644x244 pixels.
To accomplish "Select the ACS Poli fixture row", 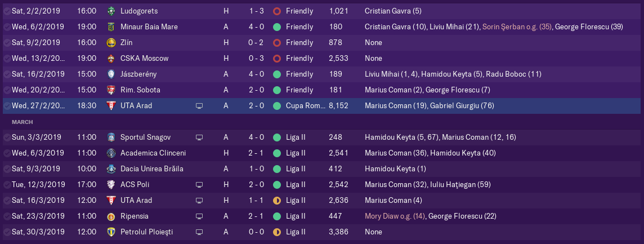I will point(321,185).
